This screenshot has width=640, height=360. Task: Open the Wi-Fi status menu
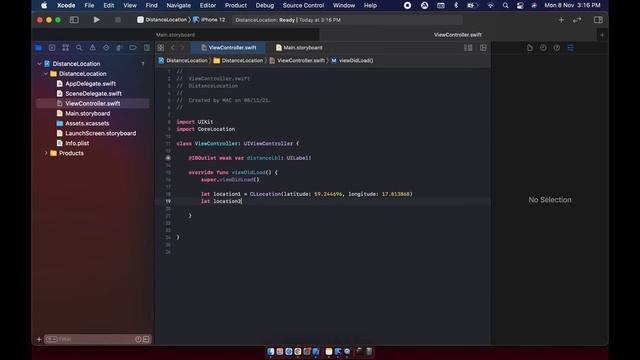[490, 5]
